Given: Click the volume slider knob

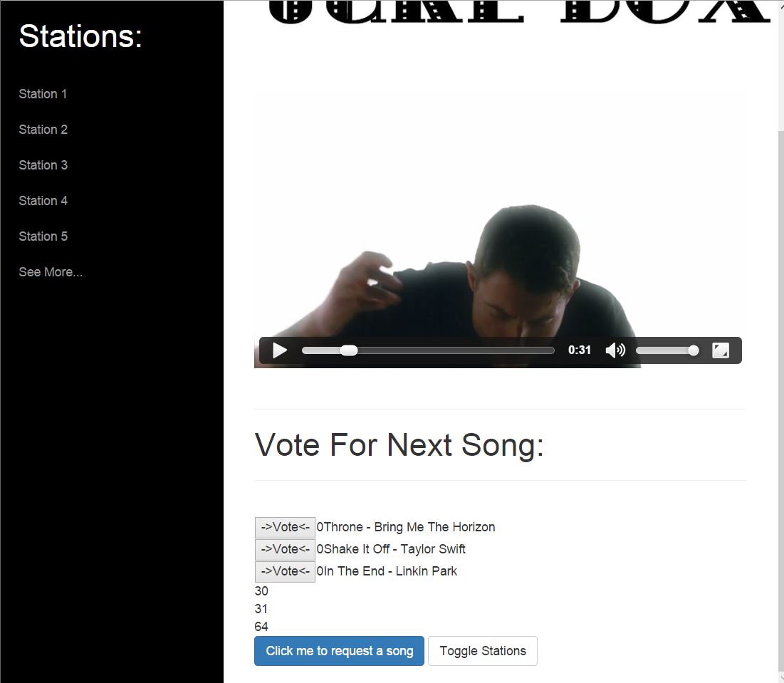Looking at the screenshot, I should coord(693,350).
